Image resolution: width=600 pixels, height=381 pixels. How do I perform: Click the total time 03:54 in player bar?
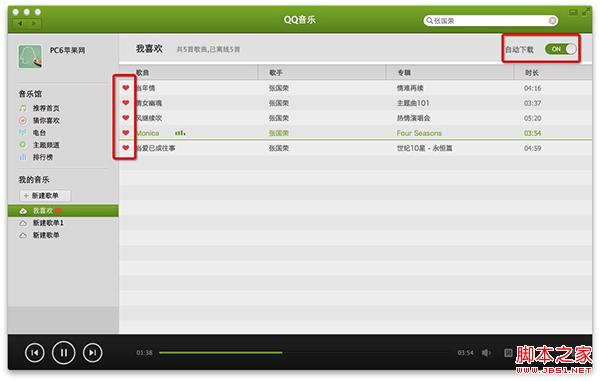click(x=465, y=353)
